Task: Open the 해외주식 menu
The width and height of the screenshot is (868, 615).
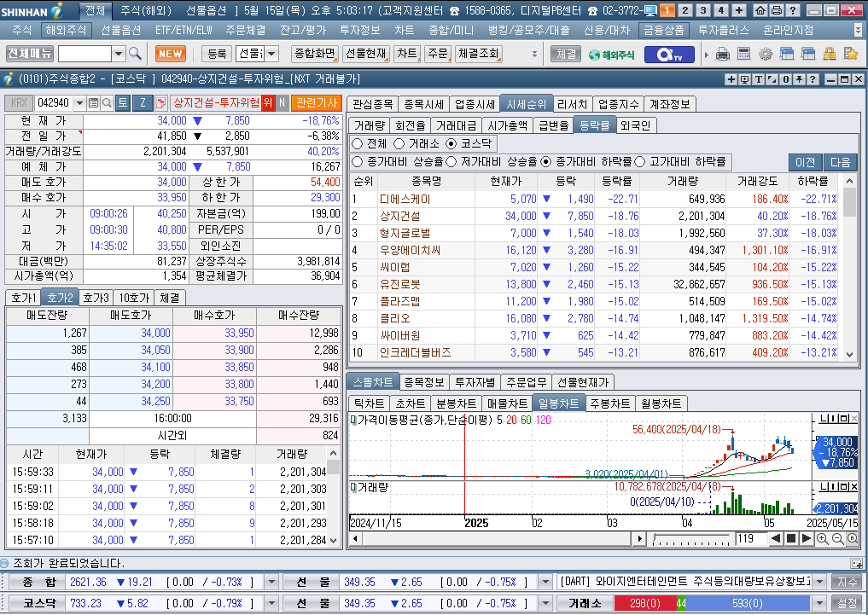Action: (66, 30)
